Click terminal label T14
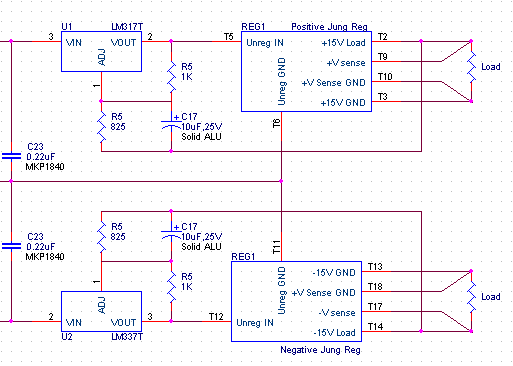This screenshot has width=513, height=366. click(x=375, y=327)
